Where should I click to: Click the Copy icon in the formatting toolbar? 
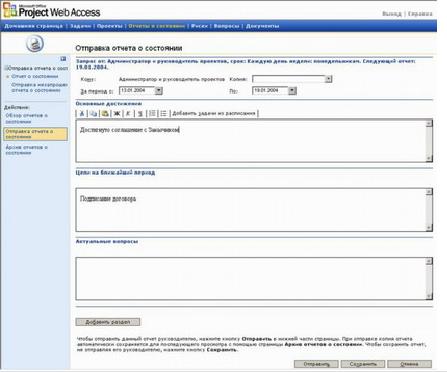pos(94,114)
